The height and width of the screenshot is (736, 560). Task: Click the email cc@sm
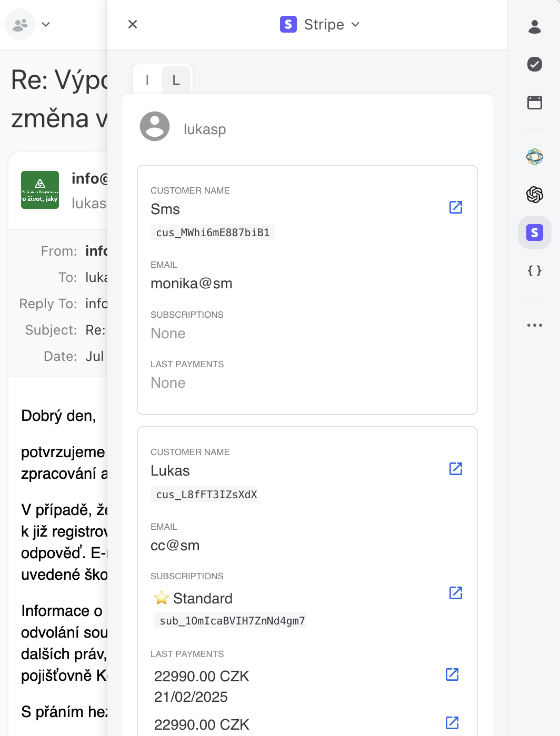(x=175, y=546)
